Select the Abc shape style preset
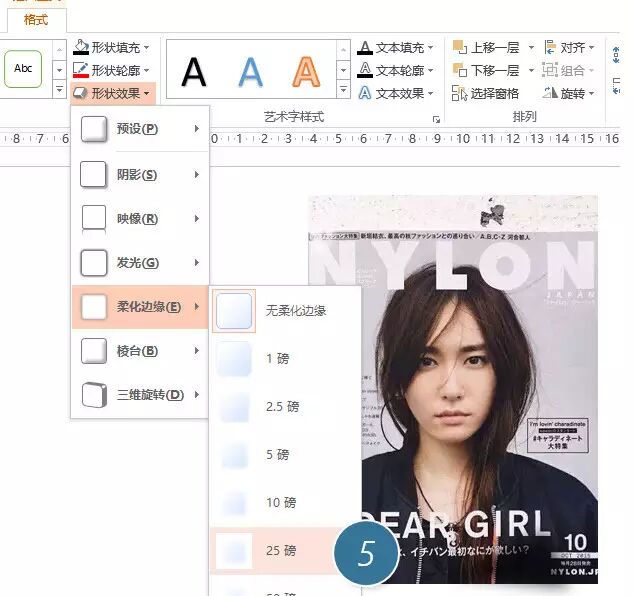This screenshot has height=596, width=634. point(23,68)
